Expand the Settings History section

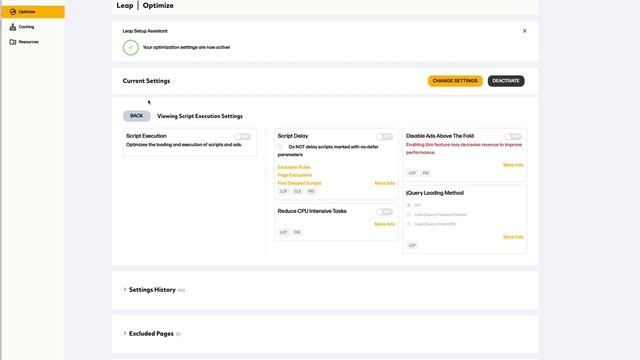click(152, 290)
